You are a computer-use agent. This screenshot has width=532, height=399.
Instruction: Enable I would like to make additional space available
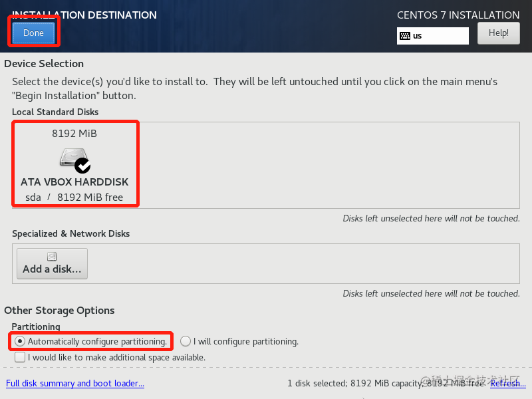tap(110, 357)
